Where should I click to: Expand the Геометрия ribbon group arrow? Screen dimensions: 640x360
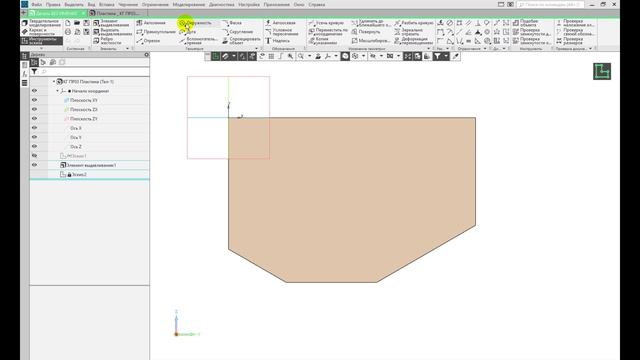(x=256, y=49)
